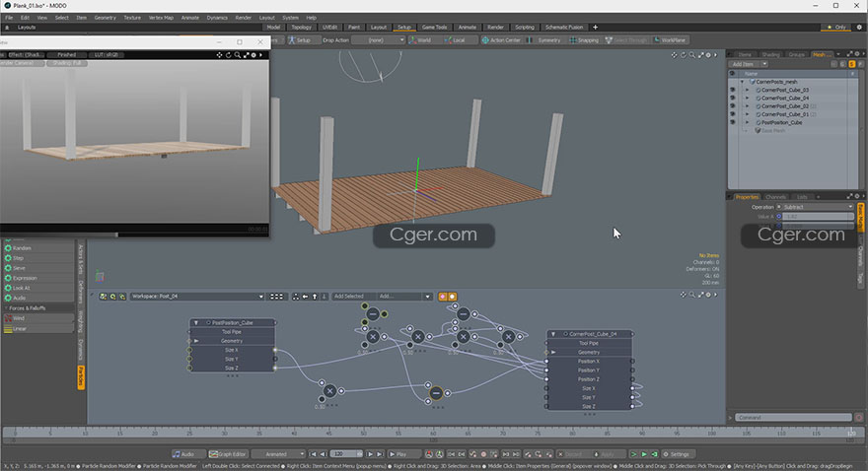
Task: Click the render window zoom magnifier icon
Action: (238, 55)
